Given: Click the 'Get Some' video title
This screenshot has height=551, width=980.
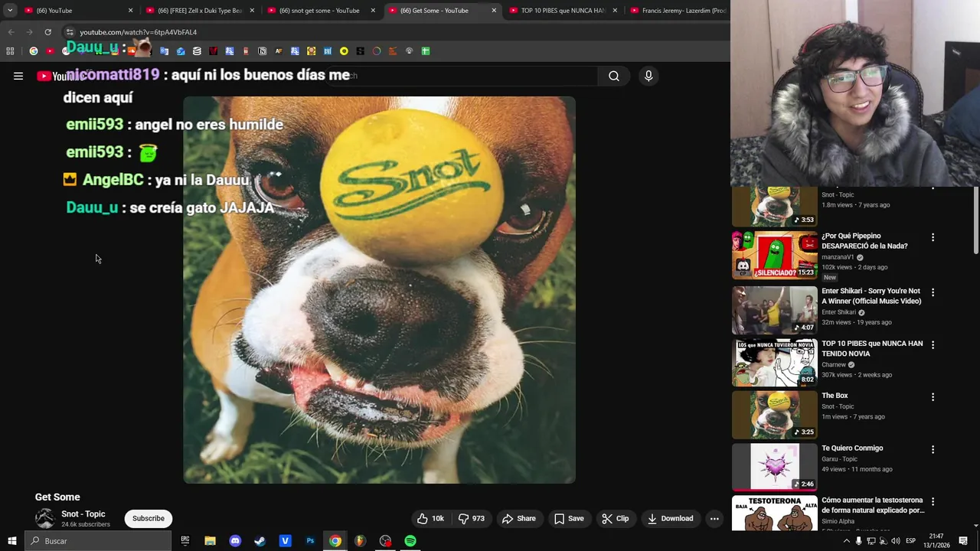Looking at the screenshot, I should (x=57, y=497).
